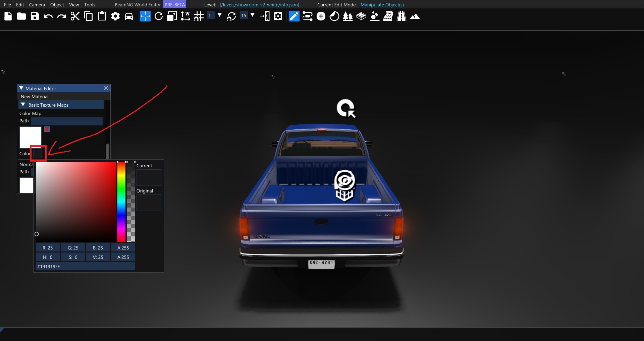Click the Color Map Path input field
Image resolution: width=644 pixels, height=341 pixels.
point(67,121)
